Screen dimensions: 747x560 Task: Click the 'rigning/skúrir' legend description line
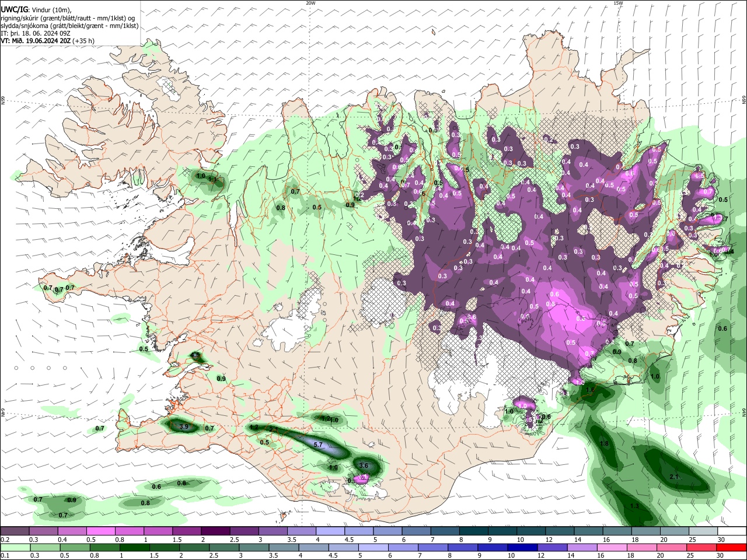click(x=68, y=17)
